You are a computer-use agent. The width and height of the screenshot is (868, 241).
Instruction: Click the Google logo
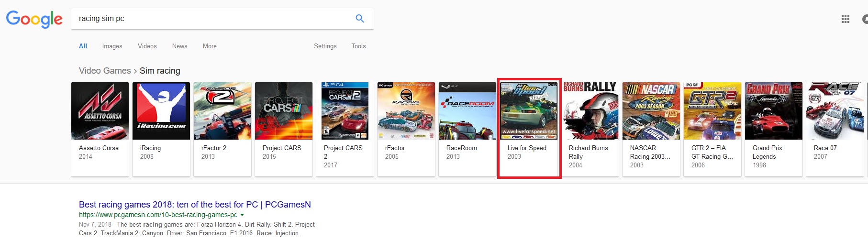tap(34, 19)
